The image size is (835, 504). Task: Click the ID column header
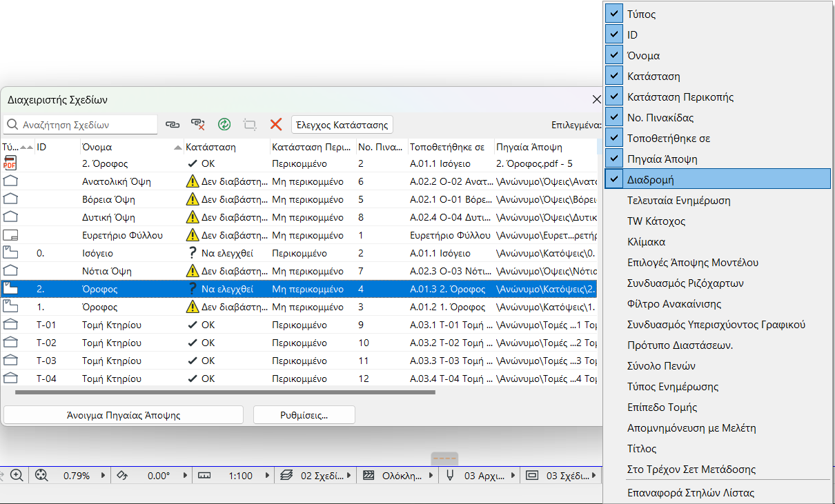tap(57, 147)
